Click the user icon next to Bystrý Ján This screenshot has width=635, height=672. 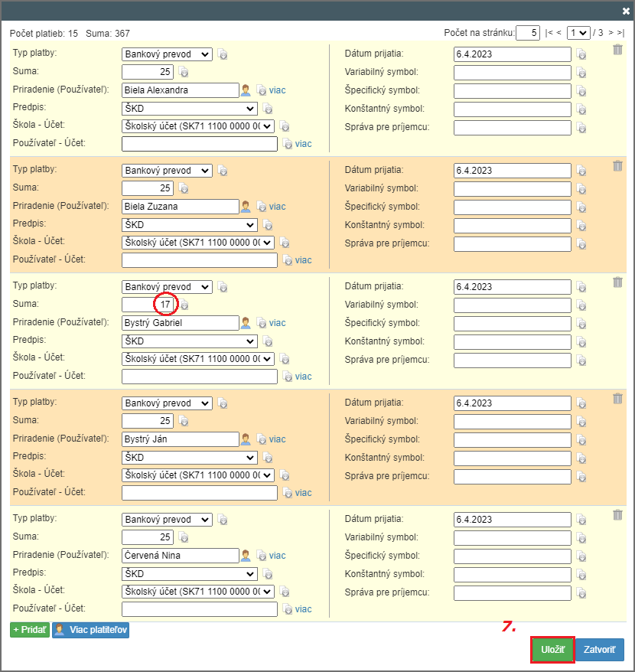(246, 439)
